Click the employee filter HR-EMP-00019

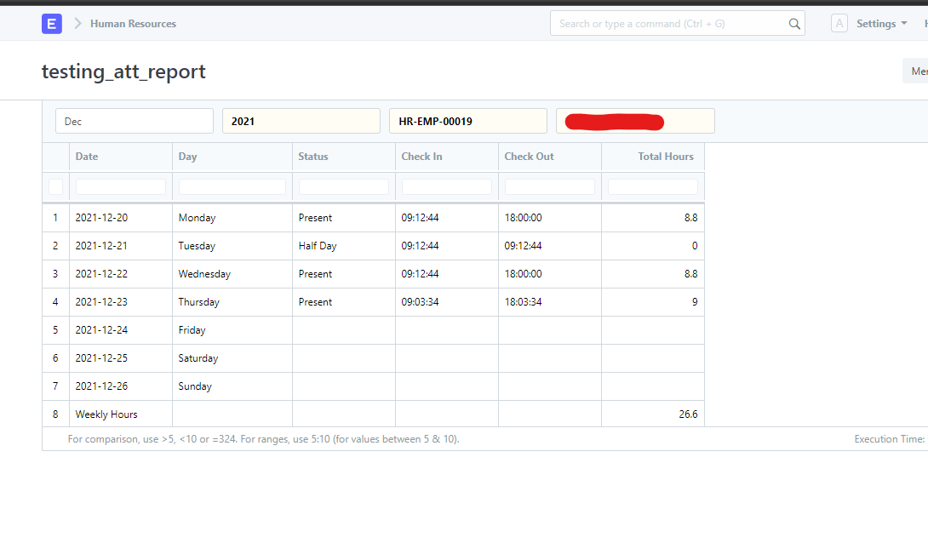click(x=467, y=121)
